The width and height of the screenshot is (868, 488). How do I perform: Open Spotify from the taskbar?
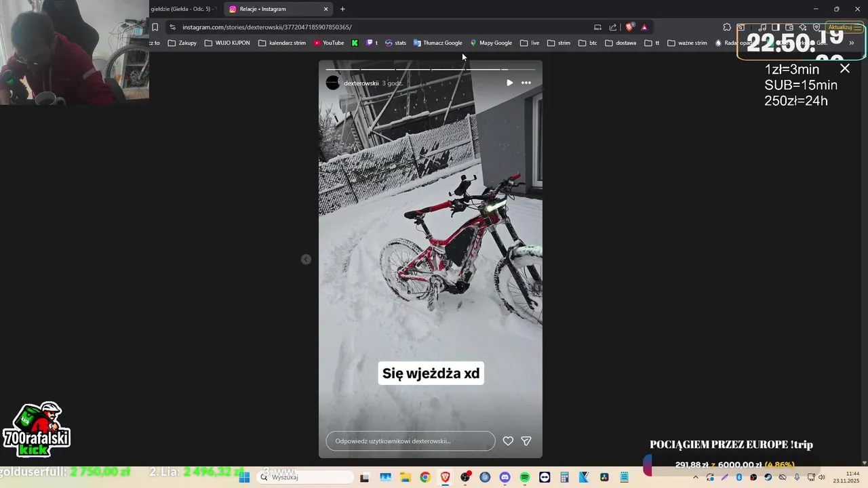(x=525, y=477)
